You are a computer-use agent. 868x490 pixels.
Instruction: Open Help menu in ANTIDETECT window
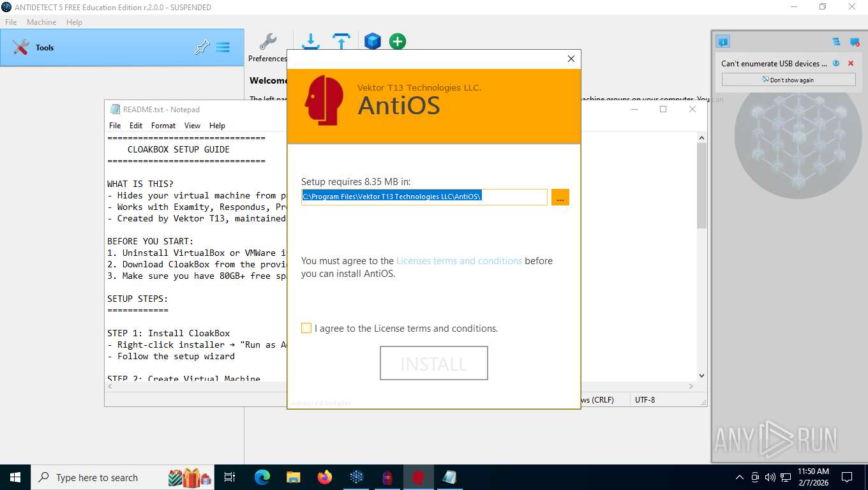click(74, 22)
